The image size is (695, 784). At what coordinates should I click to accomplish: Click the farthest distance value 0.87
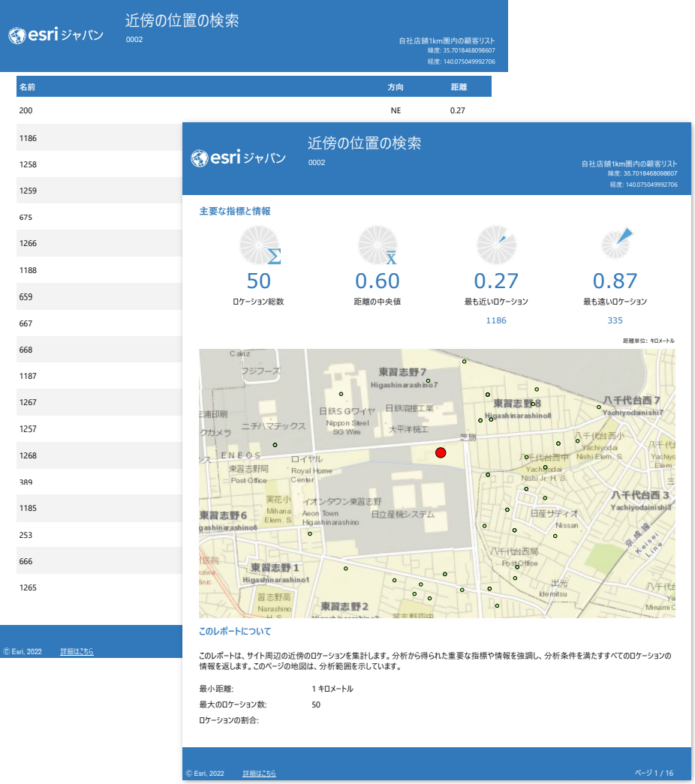[x=615, y=281]
